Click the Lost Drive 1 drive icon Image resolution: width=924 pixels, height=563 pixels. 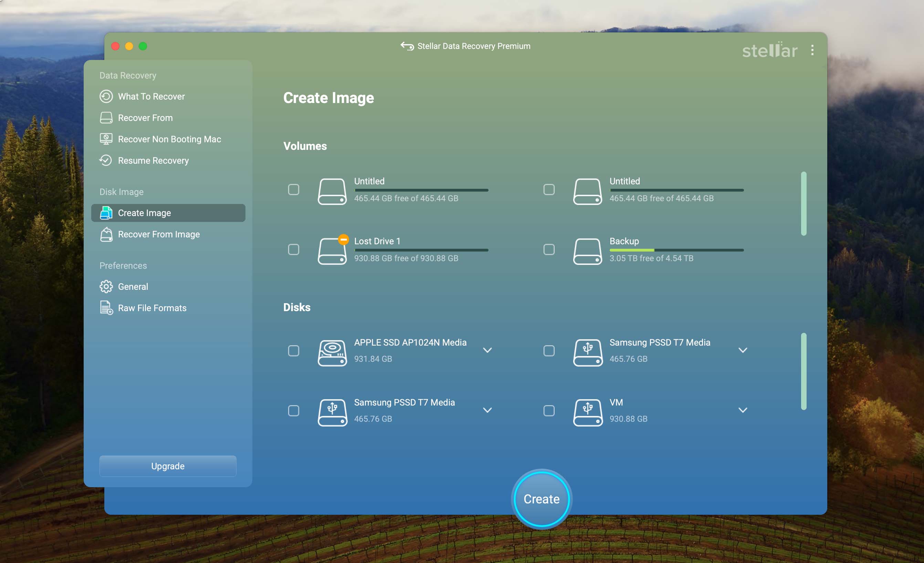[332, 252]
